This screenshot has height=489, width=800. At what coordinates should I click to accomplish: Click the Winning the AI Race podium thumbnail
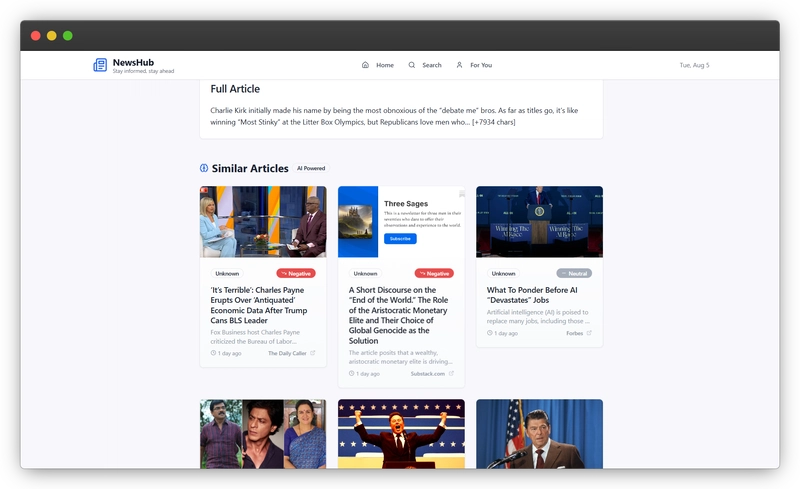coord(539,222)
